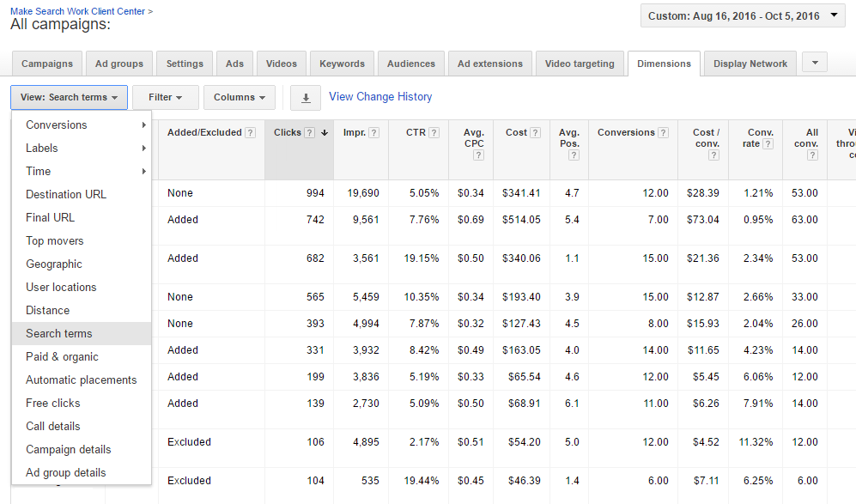Expand the Conversions submenu
This screenshot has height=504, width=856.
pos(82,125)
